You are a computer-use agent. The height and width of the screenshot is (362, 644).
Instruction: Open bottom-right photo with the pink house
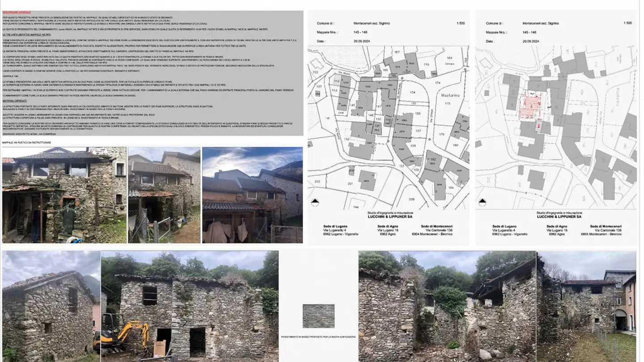point(586,306)
